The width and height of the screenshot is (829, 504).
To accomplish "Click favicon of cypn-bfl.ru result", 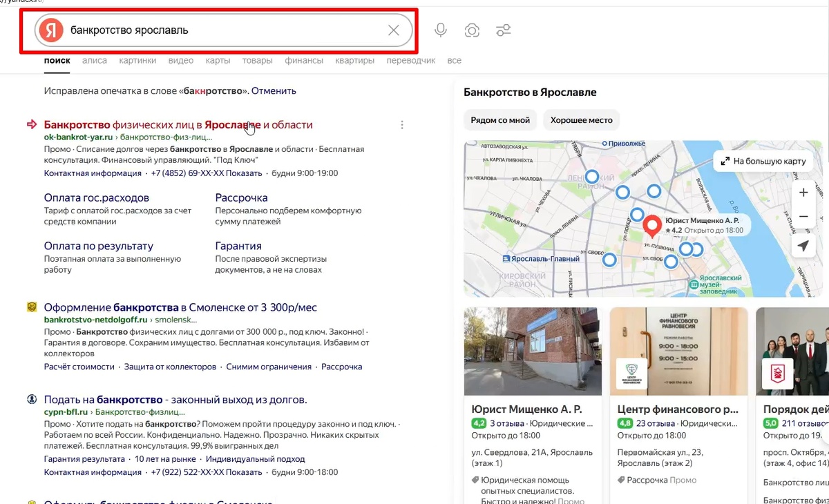I will click(x=31, y=400).
